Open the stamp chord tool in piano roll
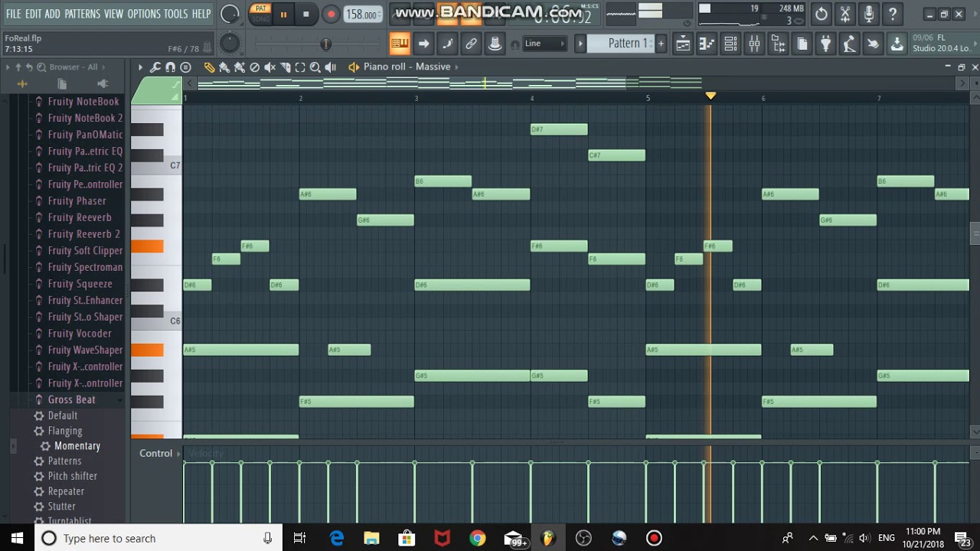Image resolution: width=980 pixels, height=551 pixels. pyautogui.click(x=185, y=67)
